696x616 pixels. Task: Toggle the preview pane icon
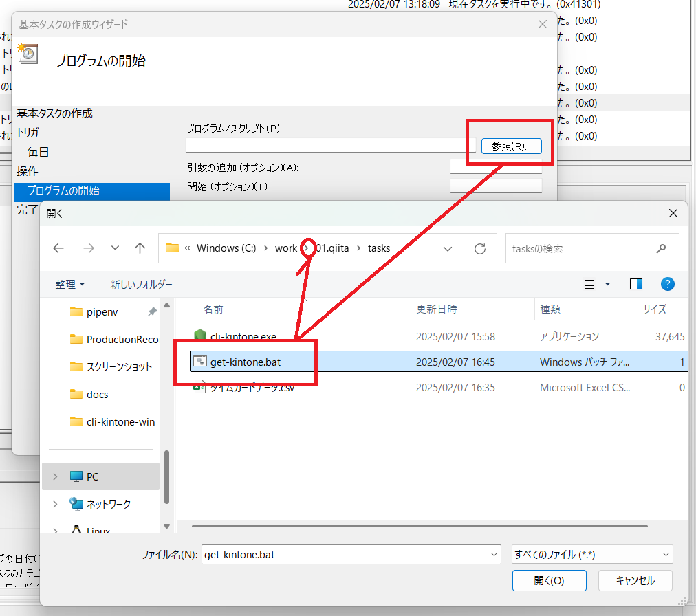[x=635, y=283]
